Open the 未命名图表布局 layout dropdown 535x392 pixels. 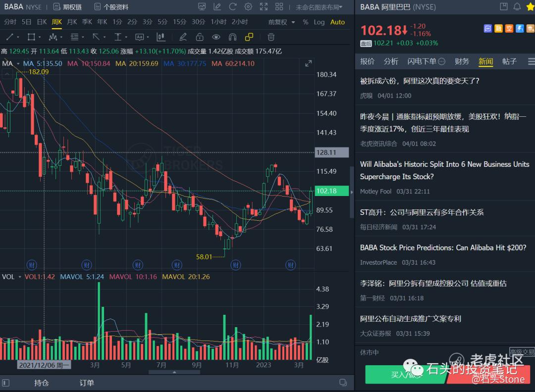pos(319,7)
